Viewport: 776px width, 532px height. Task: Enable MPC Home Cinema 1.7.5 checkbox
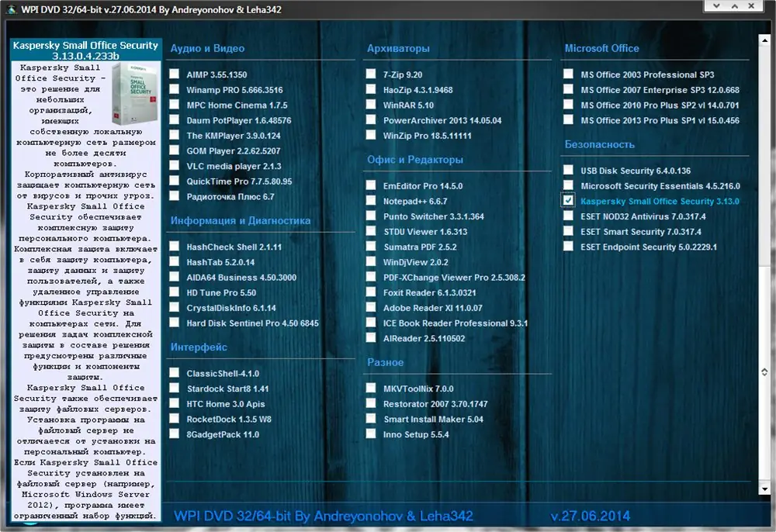click(x=174, y=105)
